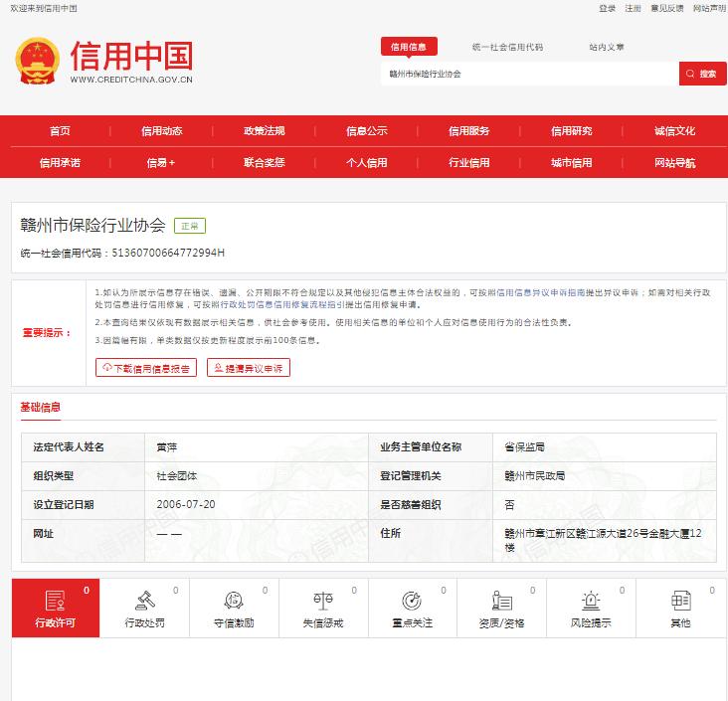Screen dimensions: 728x701
Task: Click the green 正常 status badge
Action: coord(190,226)
